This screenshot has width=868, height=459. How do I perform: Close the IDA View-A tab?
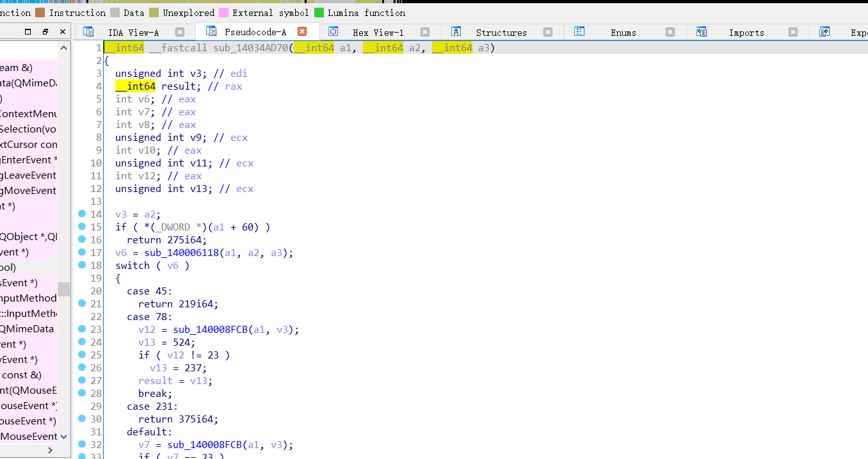click(x=180, y=32)
